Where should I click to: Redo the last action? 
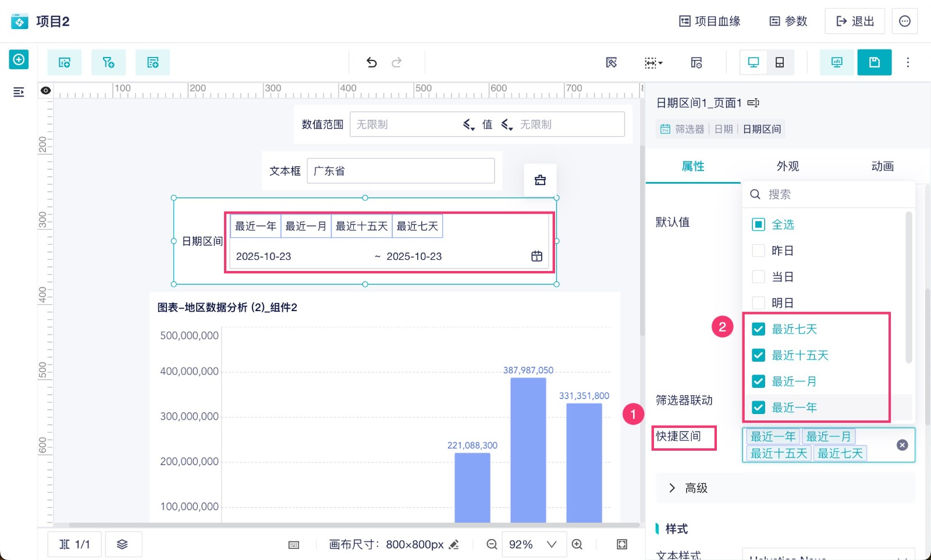point(397,62)
